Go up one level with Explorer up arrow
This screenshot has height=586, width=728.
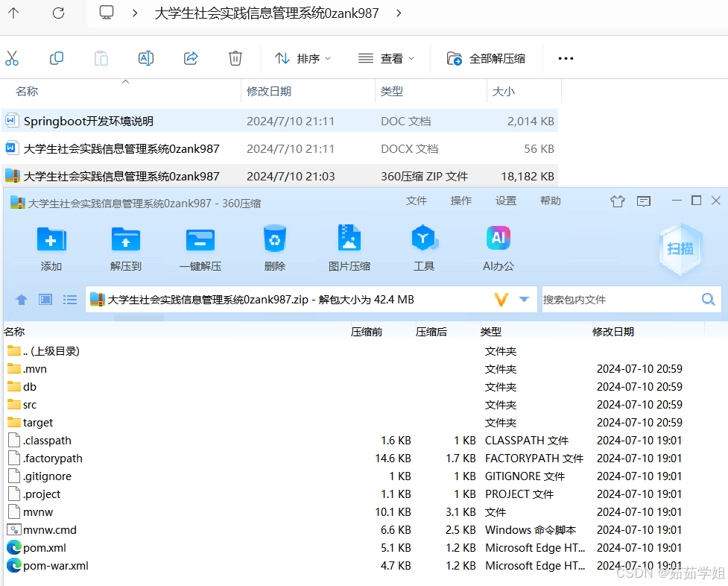pos(13,13)
